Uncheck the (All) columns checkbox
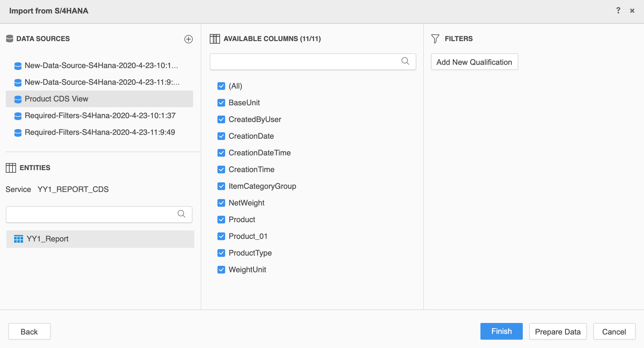This screenshot has height=348, width=644. point(221,86)
